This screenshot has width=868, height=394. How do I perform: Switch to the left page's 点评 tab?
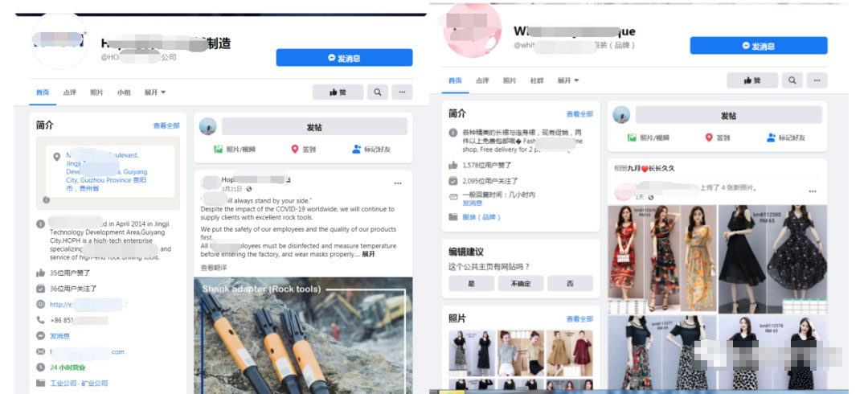coord(70,92)
